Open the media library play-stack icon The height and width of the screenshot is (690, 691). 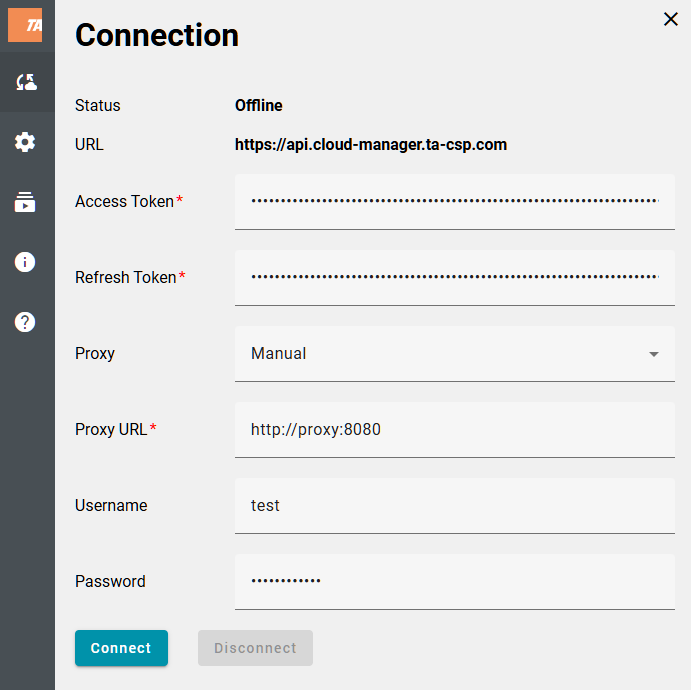pos(26,202)
